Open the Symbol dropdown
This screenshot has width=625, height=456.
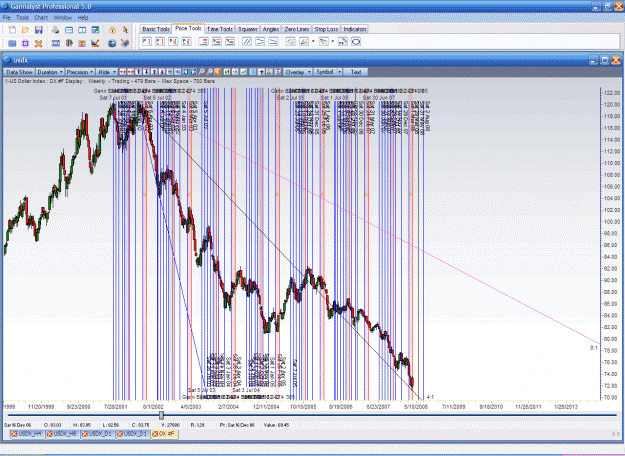[x=328, y=72]
